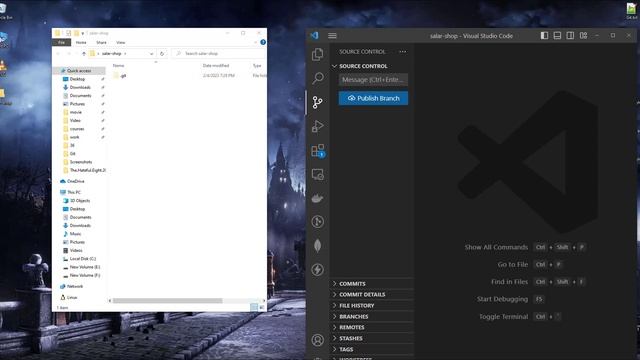Screen dimensions: 640x360
Task: Open New Volume (F:)
Action: [84, 276]
